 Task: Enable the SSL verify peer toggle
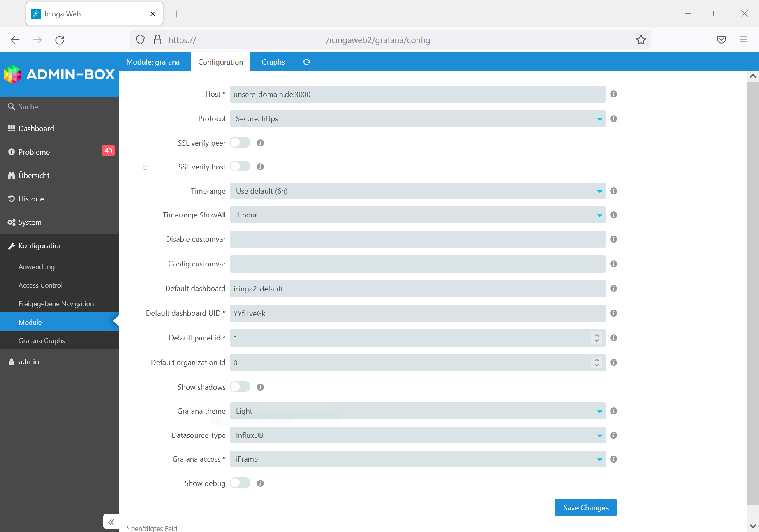click(240, 142)
